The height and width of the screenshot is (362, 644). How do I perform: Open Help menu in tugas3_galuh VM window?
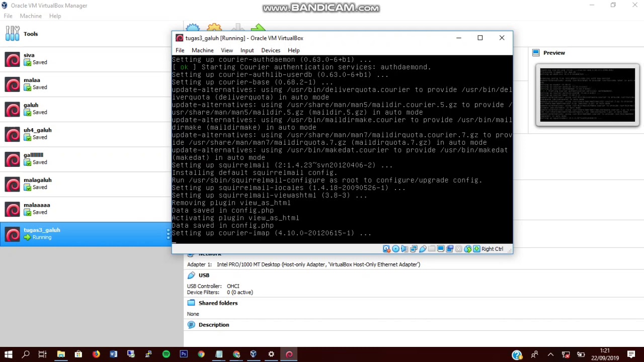pyautogui.click(x=294, y=50)
